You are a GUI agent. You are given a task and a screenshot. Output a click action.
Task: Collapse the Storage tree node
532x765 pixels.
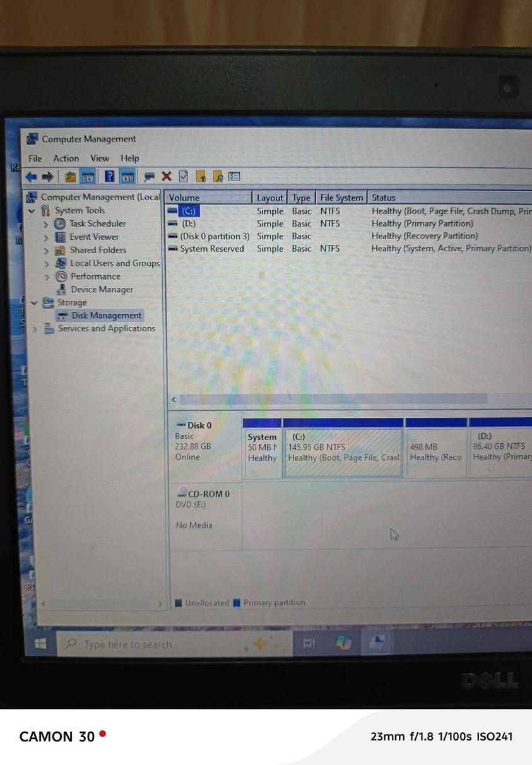33,303
